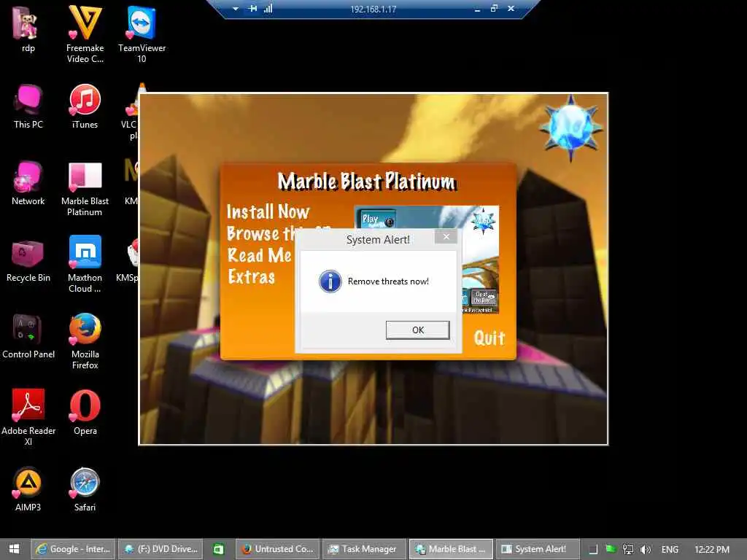Click the System Alert! dialog title
The width and height of the screenshot is (747, 560).
pyautogui.click(x=378, y=239)
